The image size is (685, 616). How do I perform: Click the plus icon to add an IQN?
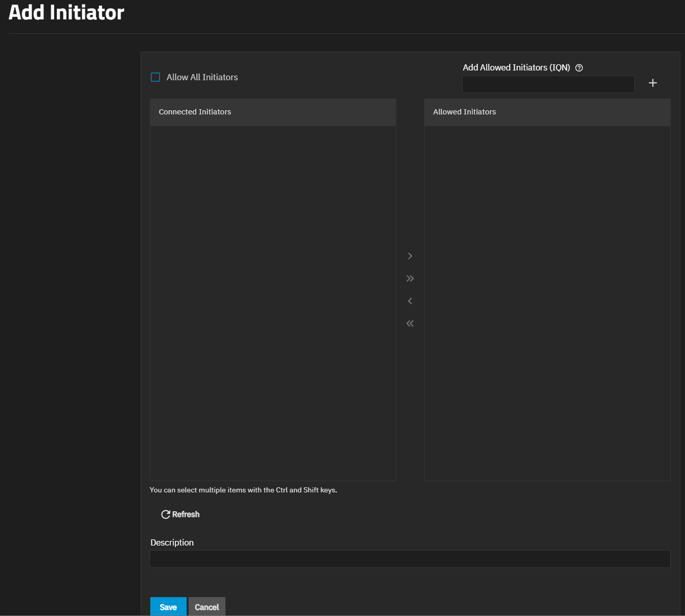(653, 83)
